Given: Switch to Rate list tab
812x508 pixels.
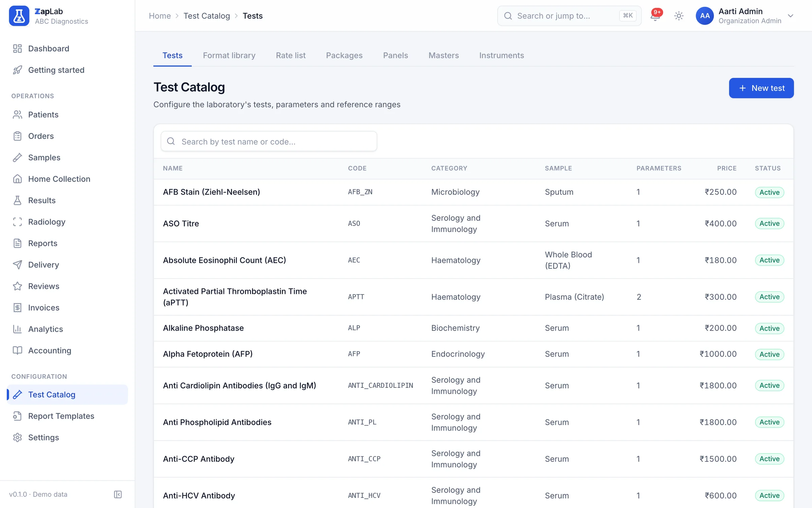Looking at the screenshot, I should [291, 55].
